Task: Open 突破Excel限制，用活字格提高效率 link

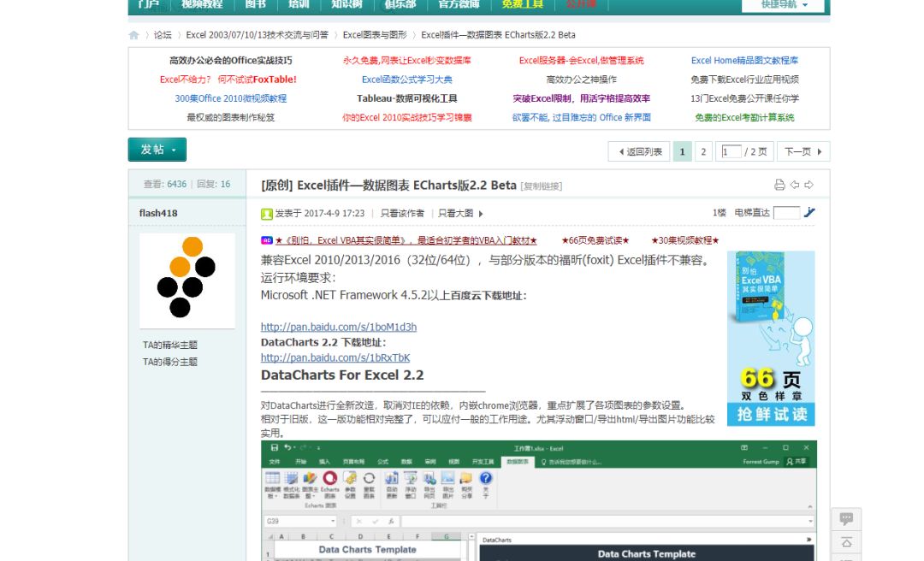Action: pyautogui.click(x=582, y=99)
